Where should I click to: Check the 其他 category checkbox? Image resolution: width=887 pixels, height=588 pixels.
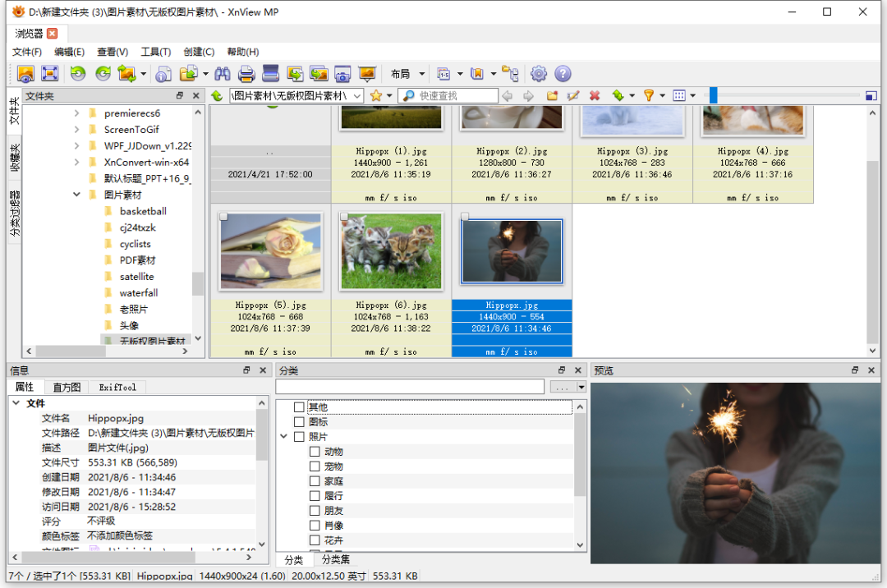click(299, 407)
